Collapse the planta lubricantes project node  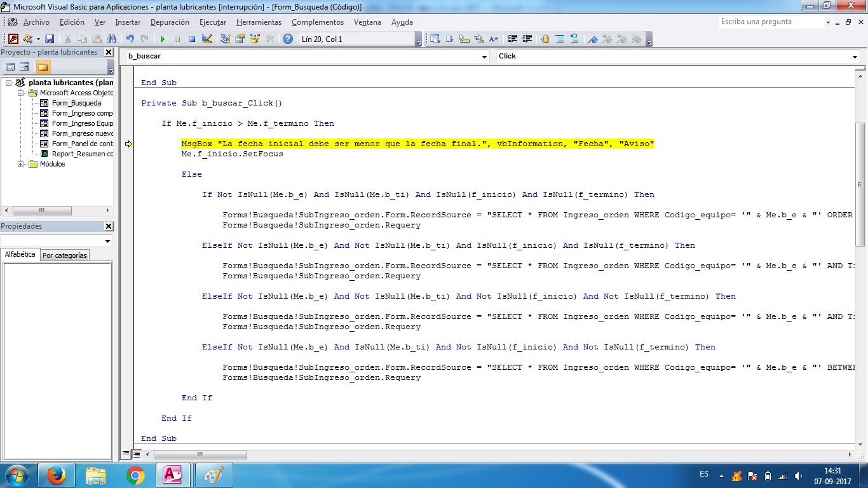pos(9,83)
